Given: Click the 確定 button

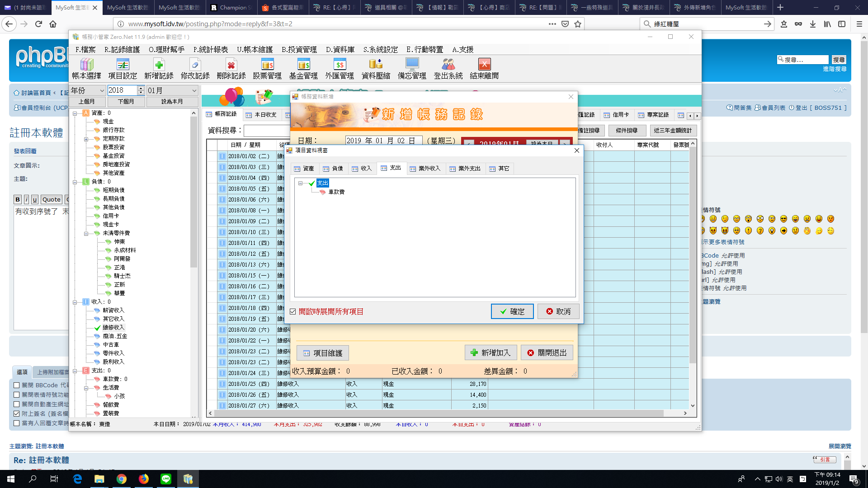Looking at the screenshot, I should [512, 311].
